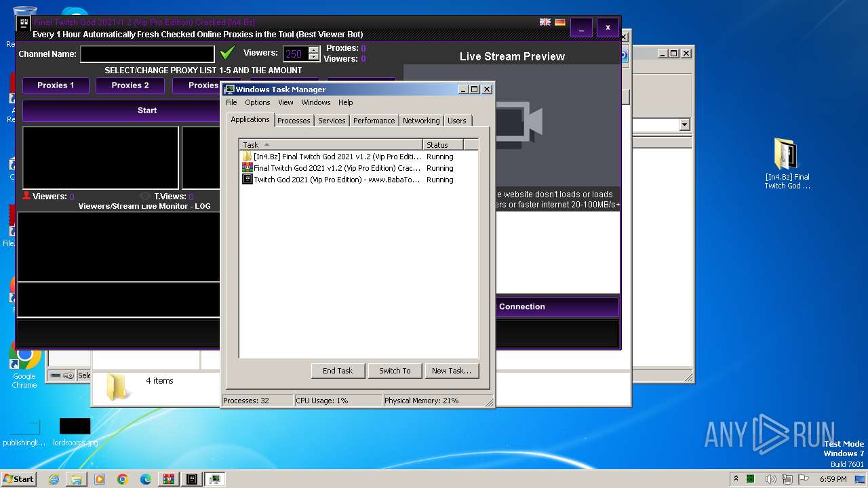
Task: Open Google Chrome desktop shortcut
Action: coord(24,365)
